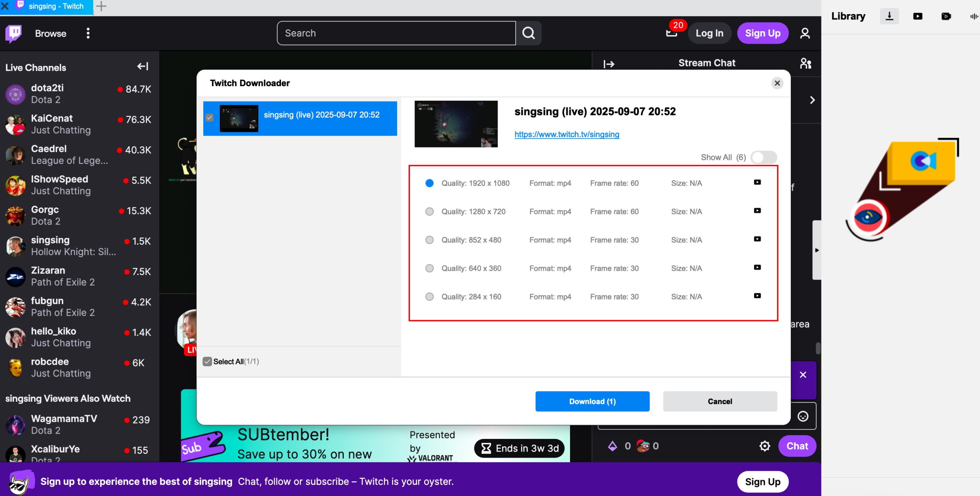This screenshot has height=496, width=980.
Task: Click the stream preview thumbnail in details pane
Action: (456, 124)
